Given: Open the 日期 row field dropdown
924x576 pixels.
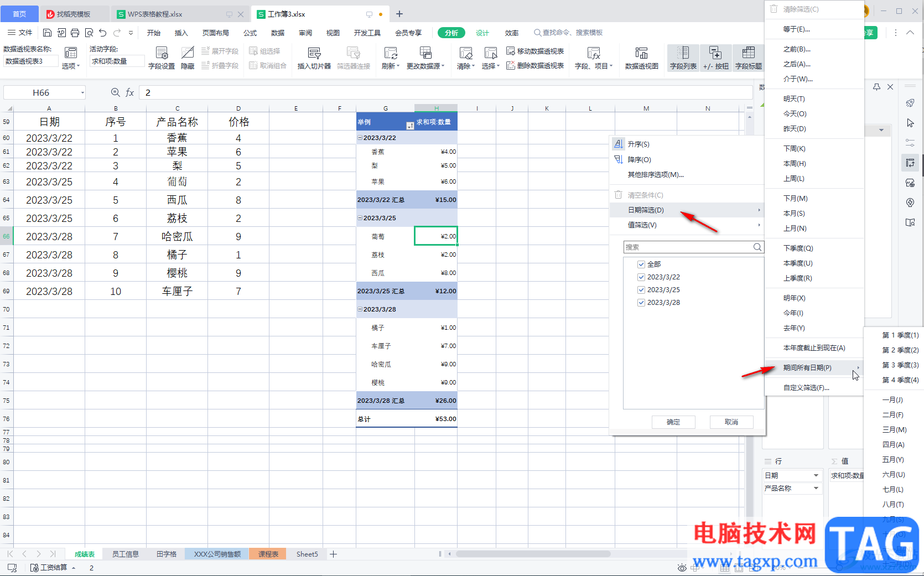Looking at the screenshot, I should pyautogui.click(x=816, y=476).
